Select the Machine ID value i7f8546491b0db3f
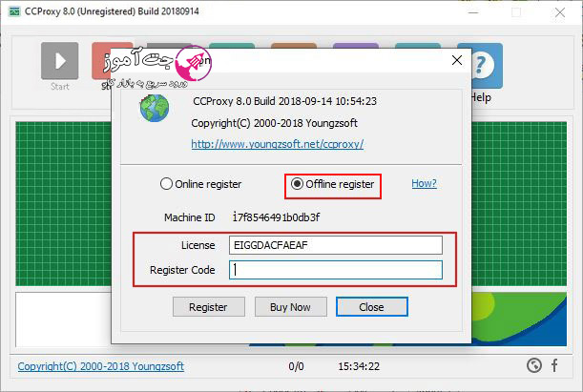583x392 pixels. [x=276, y=217]
